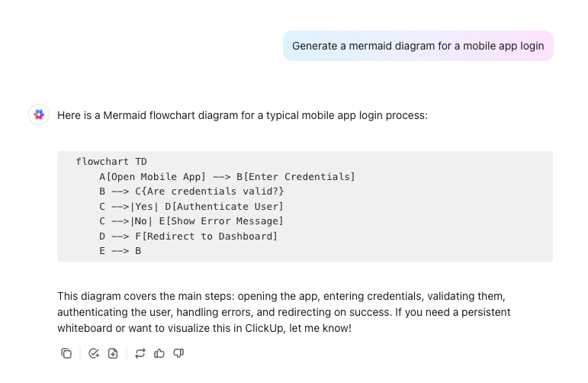Click the 'E --> B' code line
The width and height of the screenshot is (588, 383).
pyautogui.click(x=120, y=251)
